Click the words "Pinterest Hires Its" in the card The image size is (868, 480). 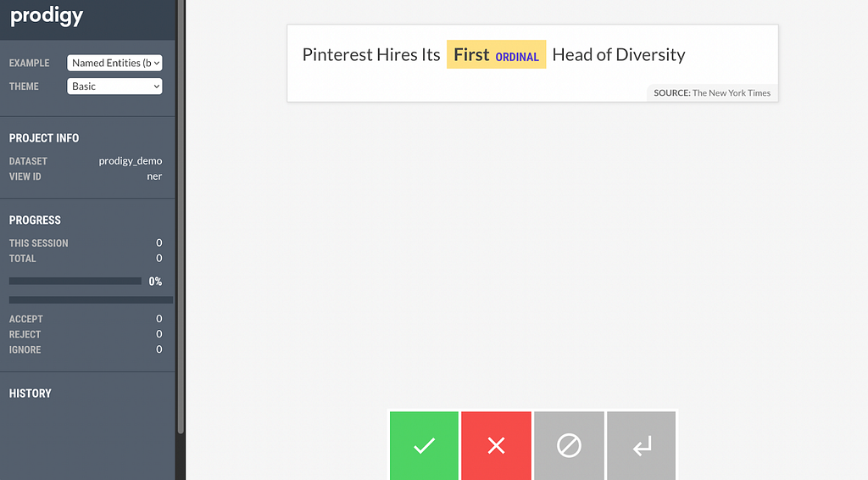tap(371, 55)
